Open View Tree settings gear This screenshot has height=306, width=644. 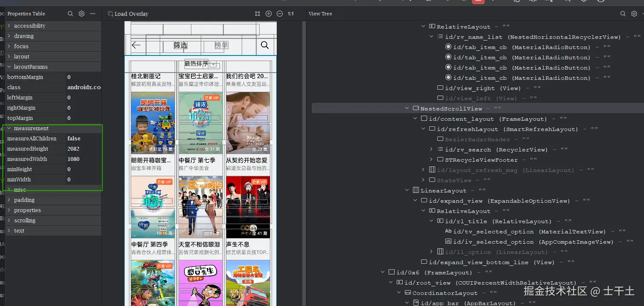pyautogui.click(x=634, y=14)
